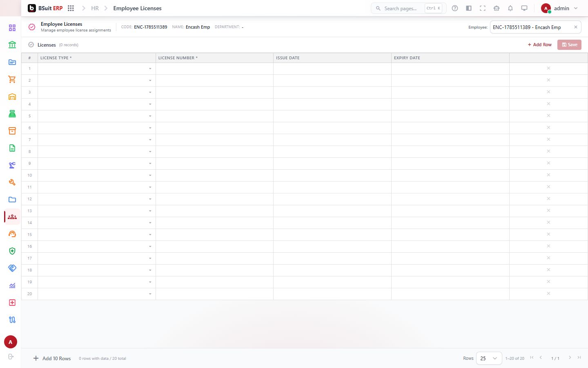Click Add 10 Rows

pos(52,358)
